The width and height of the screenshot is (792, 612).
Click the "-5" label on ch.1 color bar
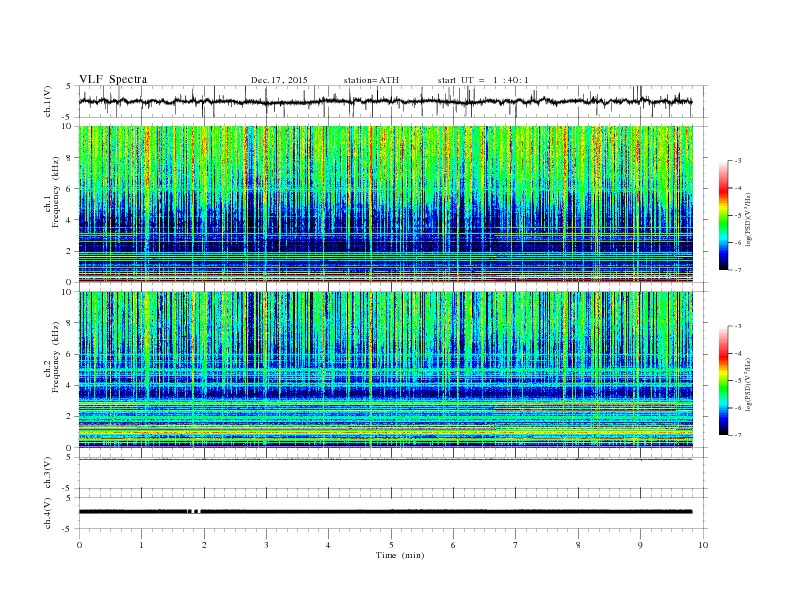738,215
